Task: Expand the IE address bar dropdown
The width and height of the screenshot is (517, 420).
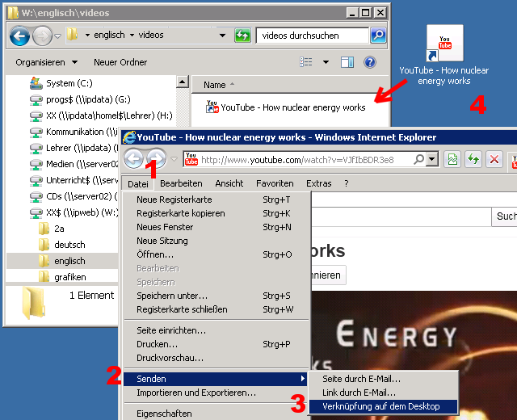Action: click(432, 159)
